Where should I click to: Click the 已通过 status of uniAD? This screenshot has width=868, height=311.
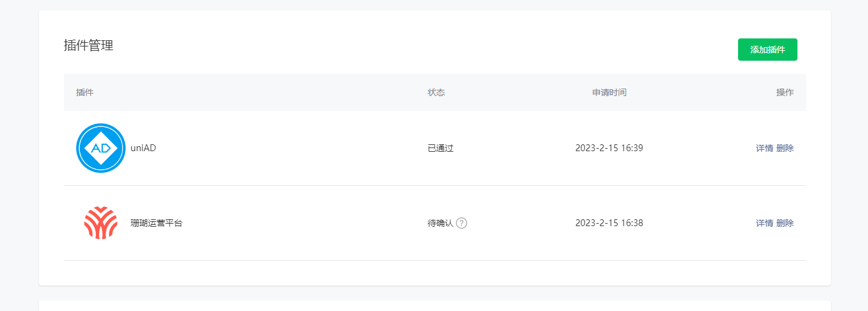pos(440,148)
